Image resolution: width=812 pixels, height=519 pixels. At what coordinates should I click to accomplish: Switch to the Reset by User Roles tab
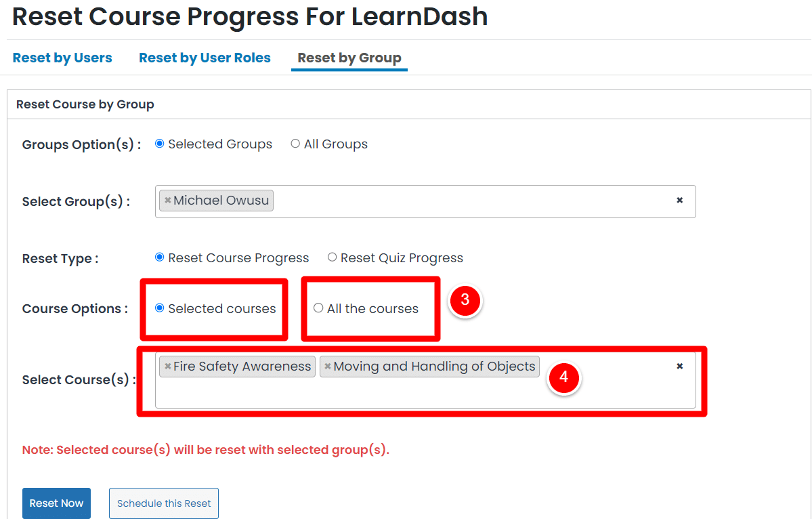click(x=205, y=58)
